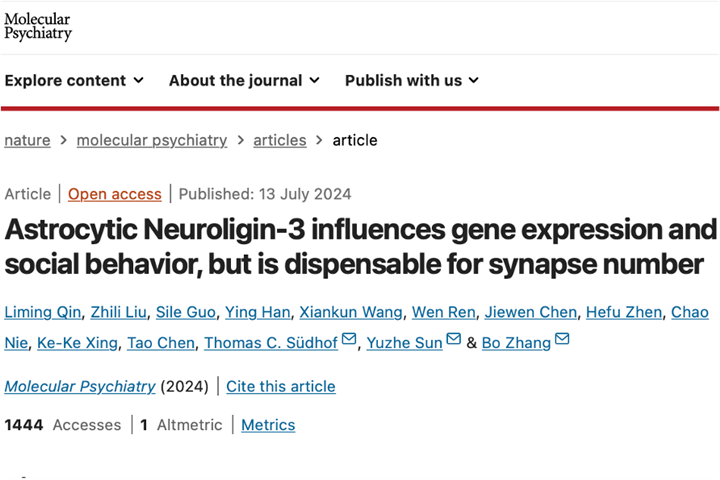Open the Thomas C. Südhof author link

click(271, 343)
